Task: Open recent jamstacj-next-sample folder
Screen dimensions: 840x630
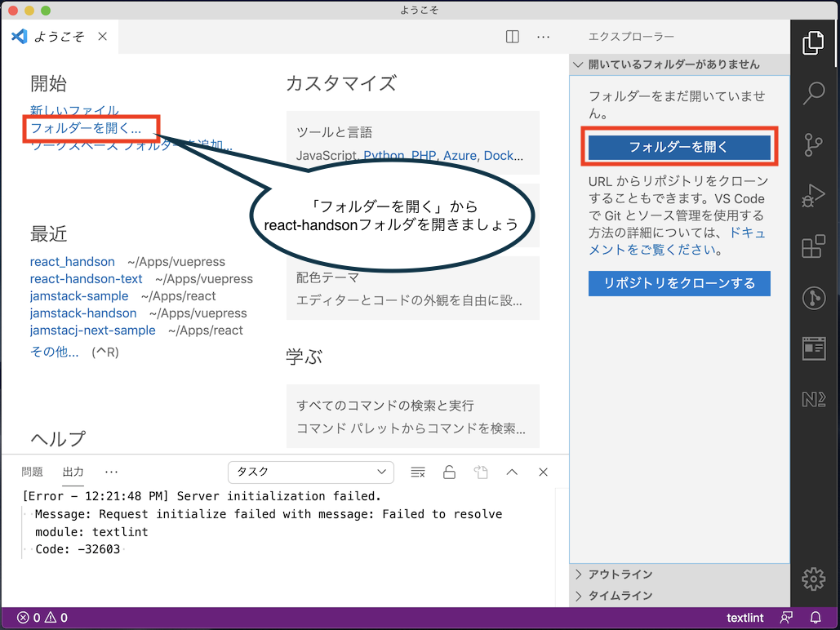Action: [x=93, y=330]
